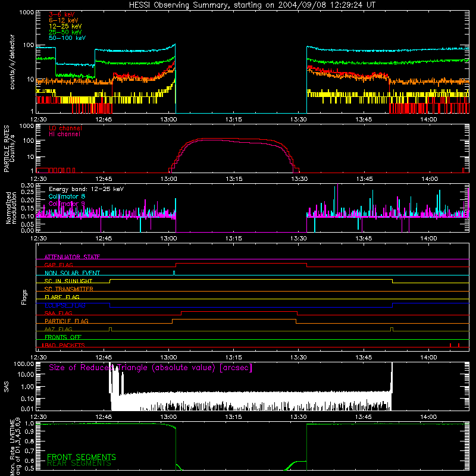Select the Collimator 8 legend entry

click(x=67, y=196)
